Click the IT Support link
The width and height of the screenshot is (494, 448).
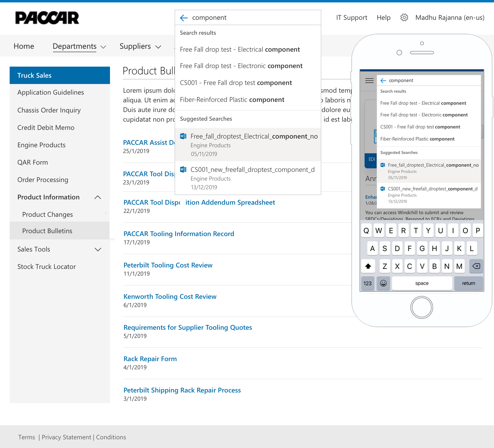(352, 18)
